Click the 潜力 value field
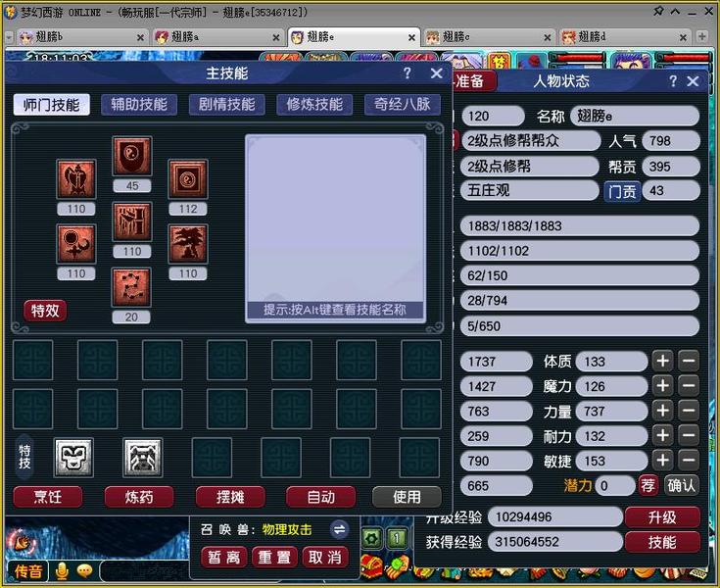 click(615, 485)
